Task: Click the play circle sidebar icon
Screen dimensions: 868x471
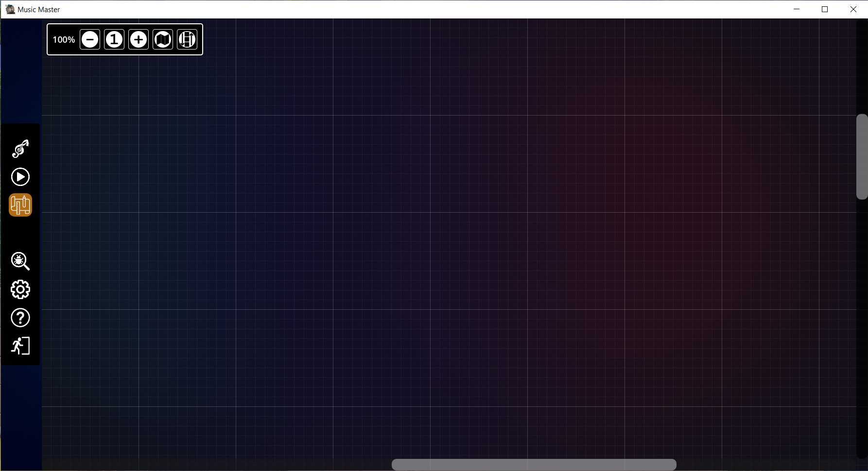Action: [20, 177]
